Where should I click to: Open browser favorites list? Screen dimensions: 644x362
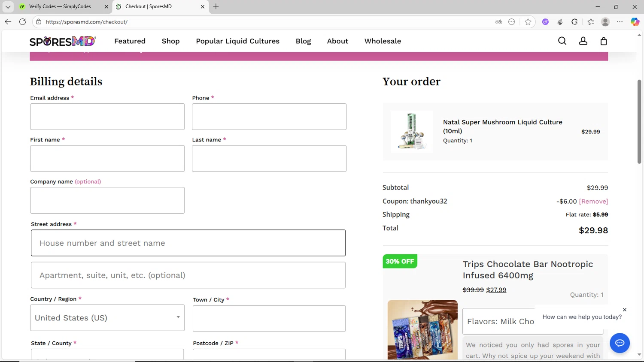(x=591, y=22)
